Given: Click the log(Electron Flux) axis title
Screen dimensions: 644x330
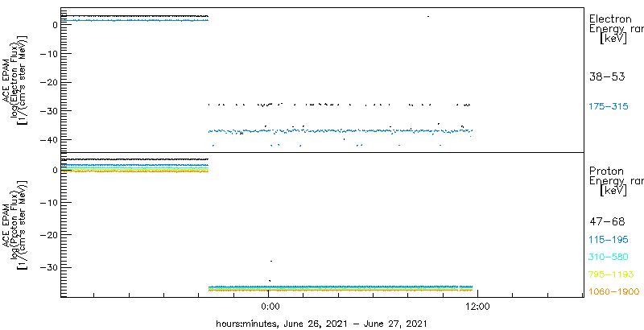Looking at the screenshot, I should pos(14,80).
